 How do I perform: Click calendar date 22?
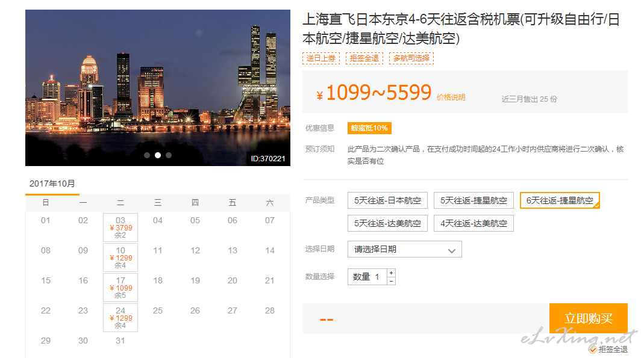click(x=46, y=311)
